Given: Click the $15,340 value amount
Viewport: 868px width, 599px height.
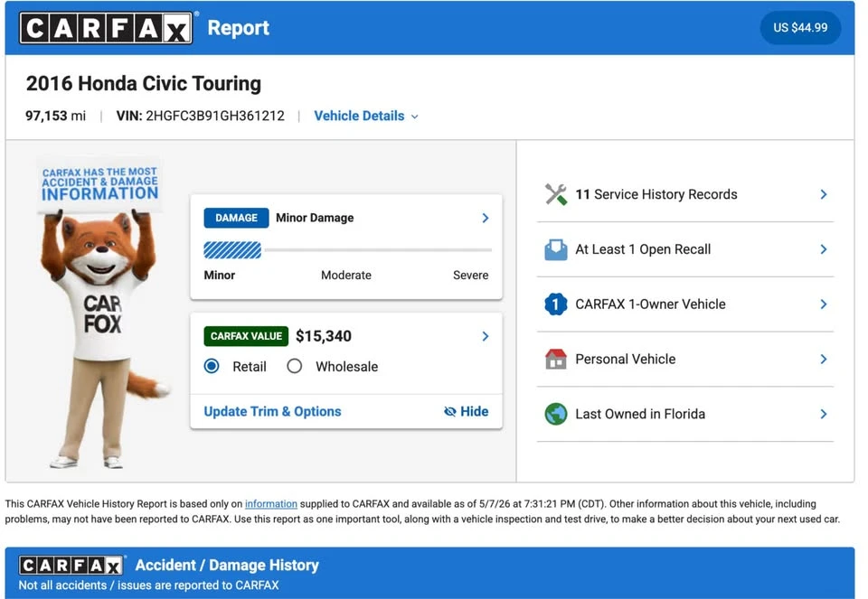Looking at the screenshot, I should point(324,336).
